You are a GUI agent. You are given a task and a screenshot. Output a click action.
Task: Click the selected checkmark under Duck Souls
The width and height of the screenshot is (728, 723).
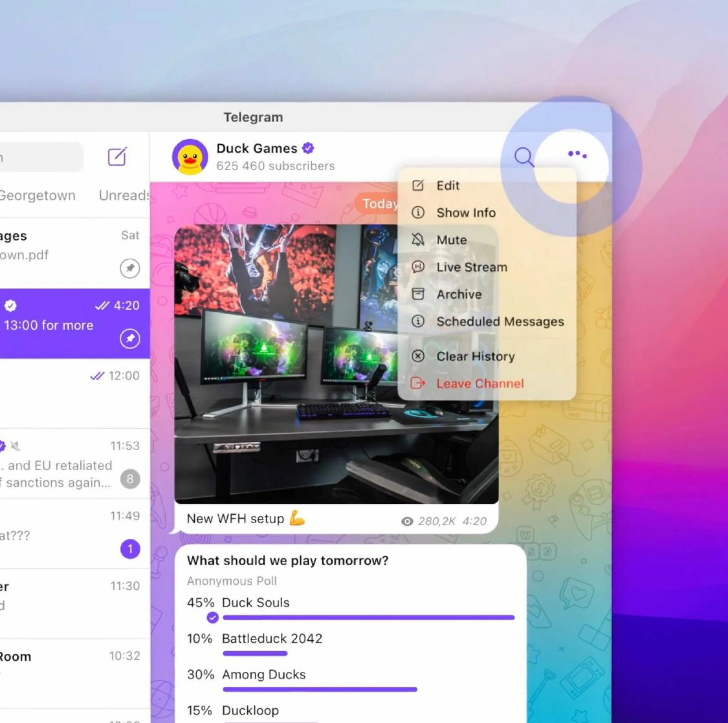tap(213, 617)
